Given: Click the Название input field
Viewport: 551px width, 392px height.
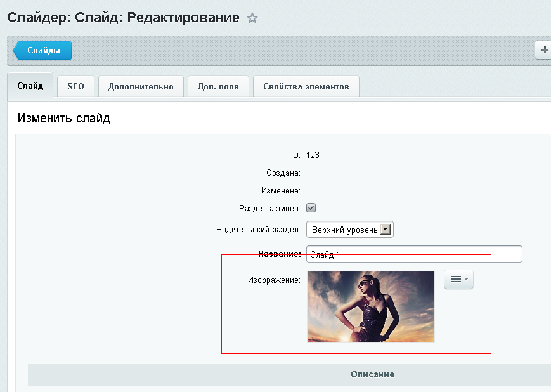Looking at the screenshot, I should pyautogui.click(x=414, y=254).
